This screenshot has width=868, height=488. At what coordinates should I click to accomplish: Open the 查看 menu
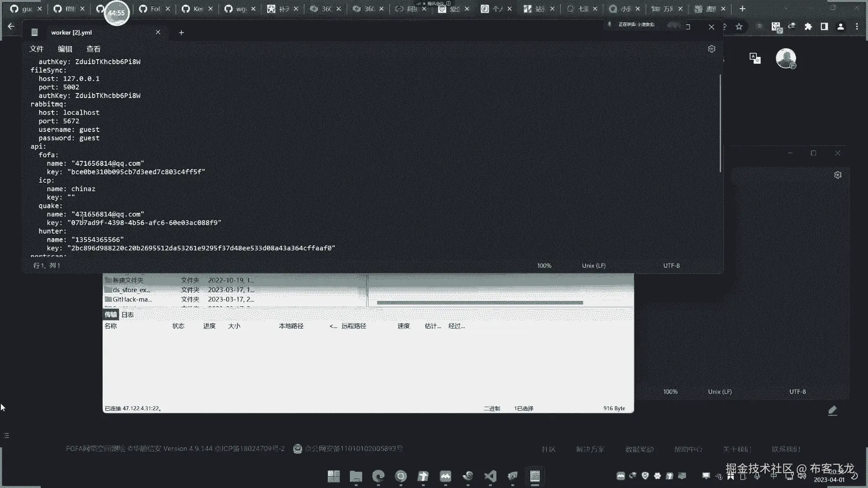point(94,49)
